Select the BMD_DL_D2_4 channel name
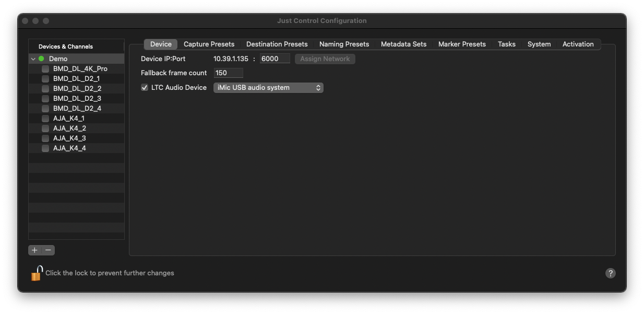 (x=77, y=109)
